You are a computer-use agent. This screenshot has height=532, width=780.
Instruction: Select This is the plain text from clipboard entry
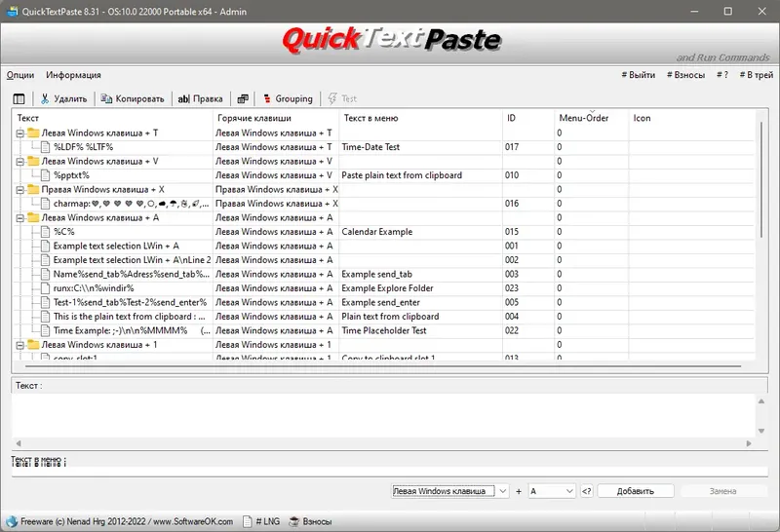point(130,317)
